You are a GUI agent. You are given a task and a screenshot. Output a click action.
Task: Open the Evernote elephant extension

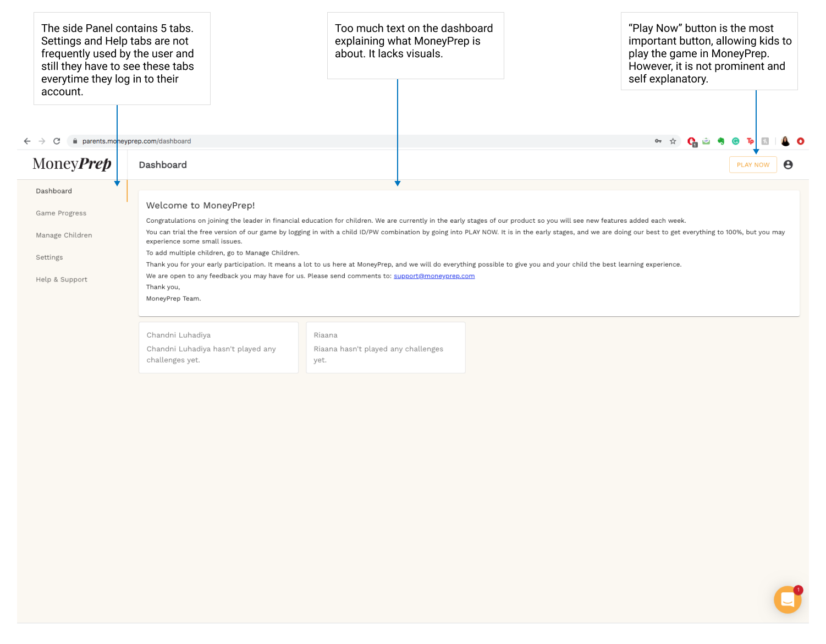(x=721, y=141)
